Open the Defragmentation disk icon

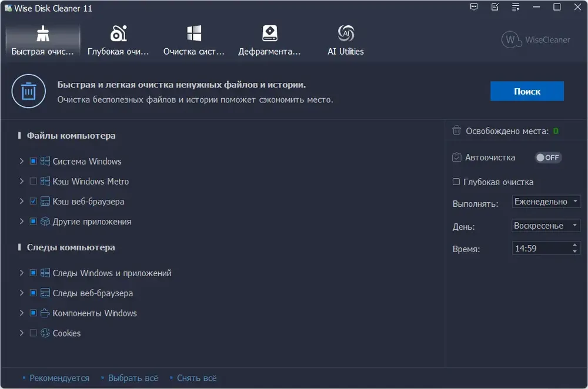coord(269,33)
